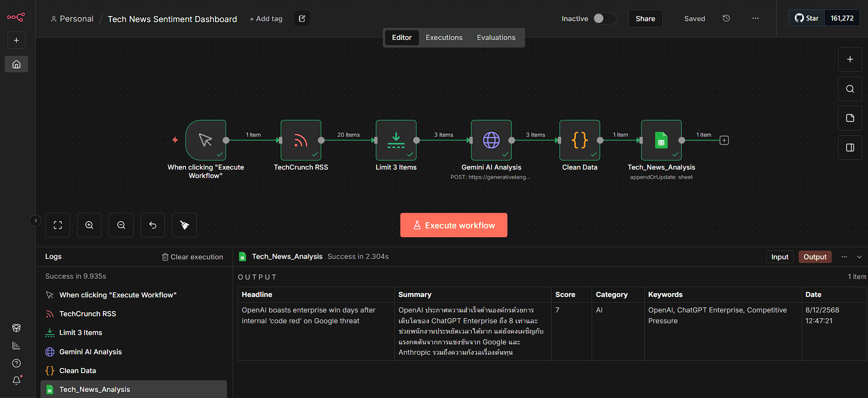Open the log panel three-dot options
Image resolution: width=868 pixels, height=398 pixels.
click(844, 257)
